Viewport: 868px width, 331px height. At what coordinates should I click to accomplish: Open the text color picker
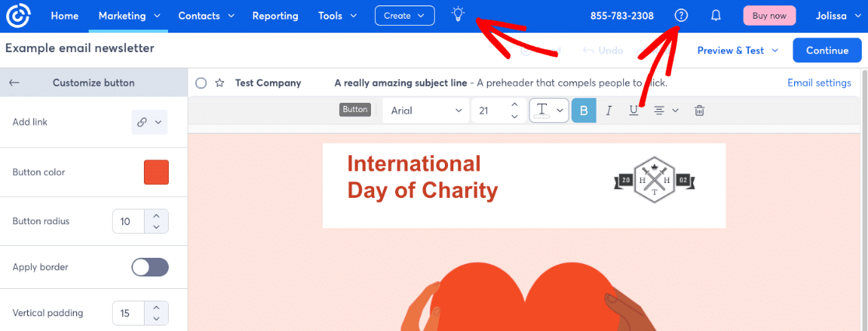coord(549,111)
